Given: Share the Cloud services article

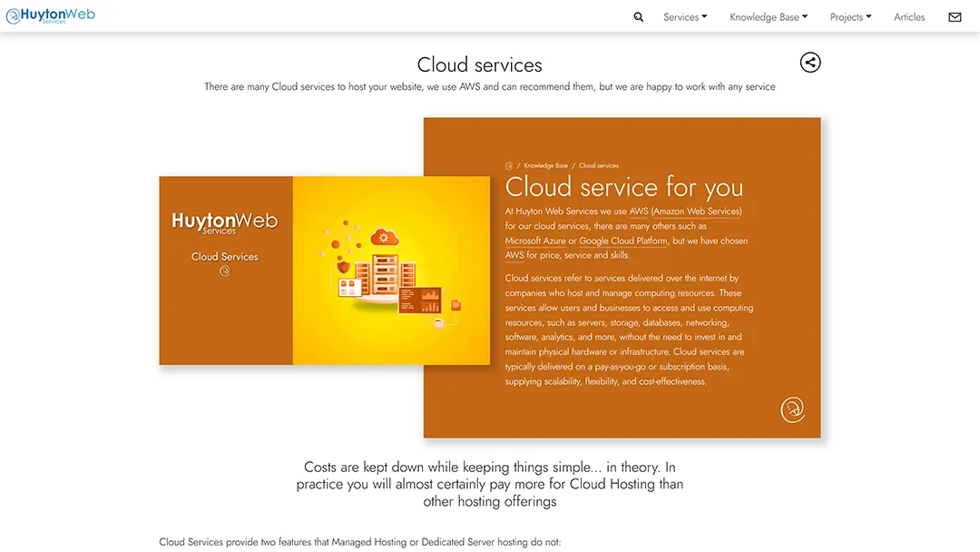Looking at the screenshot, I should (x=809, y=62).
